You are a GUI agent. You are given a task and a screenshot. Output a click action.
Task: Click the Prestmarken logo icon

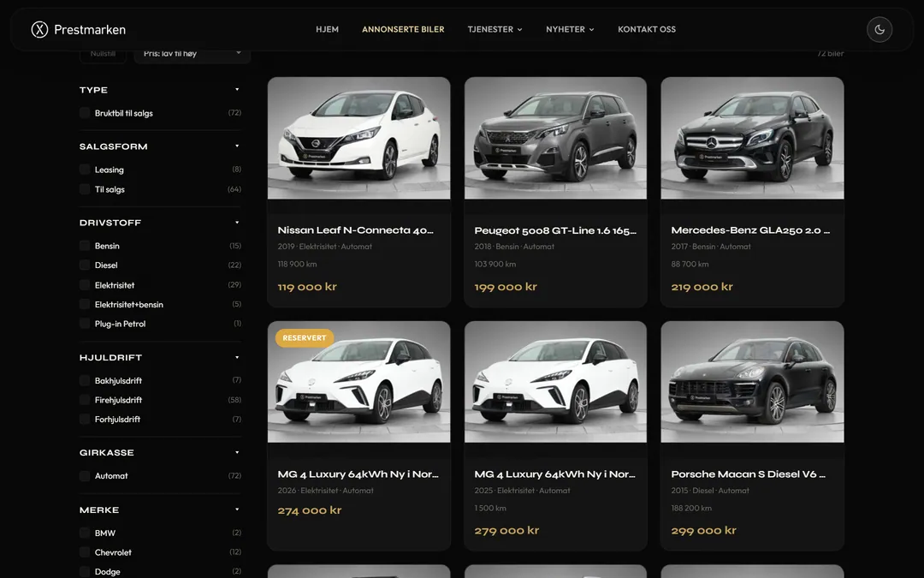click(x=39, y=29)
